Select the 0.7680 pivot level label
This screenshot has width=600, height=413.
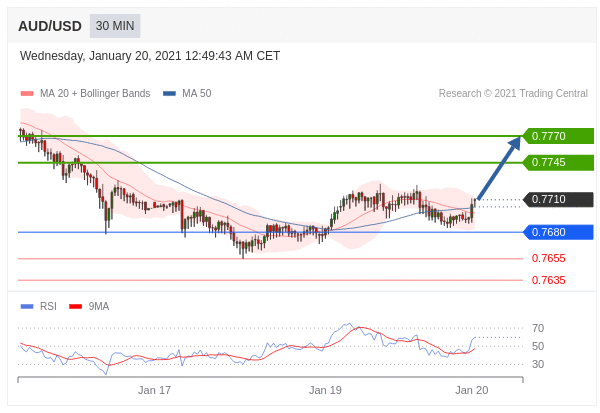(x=558, y=232)
